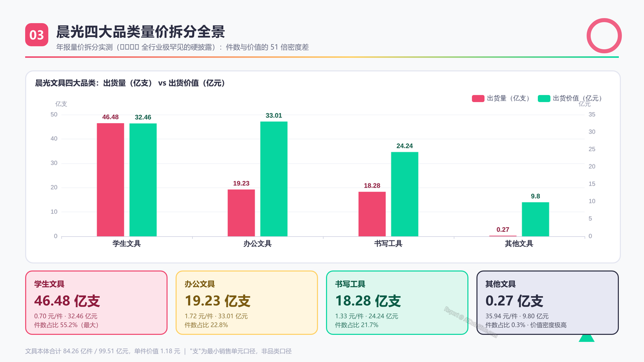Open the green 书写工具 summary card
The width and height of the screenshot is (644, 362).
point(397,303)
